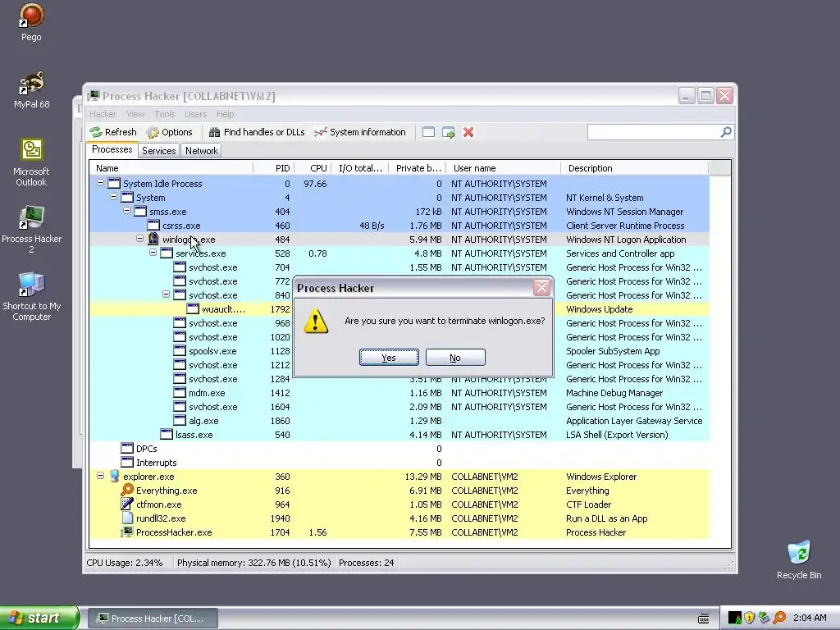
Task: Sort by the User name column
Action: [504, 168]
